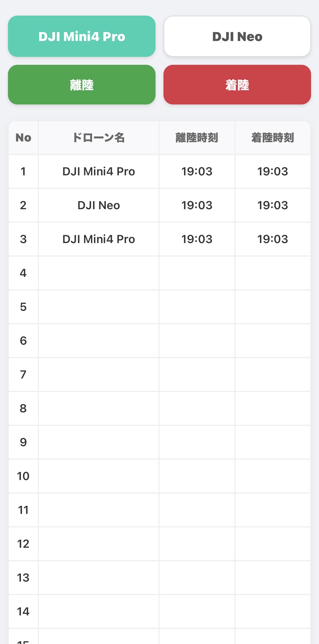Click the row number 4 cell
319x644 pixels.
coord(23,273)
